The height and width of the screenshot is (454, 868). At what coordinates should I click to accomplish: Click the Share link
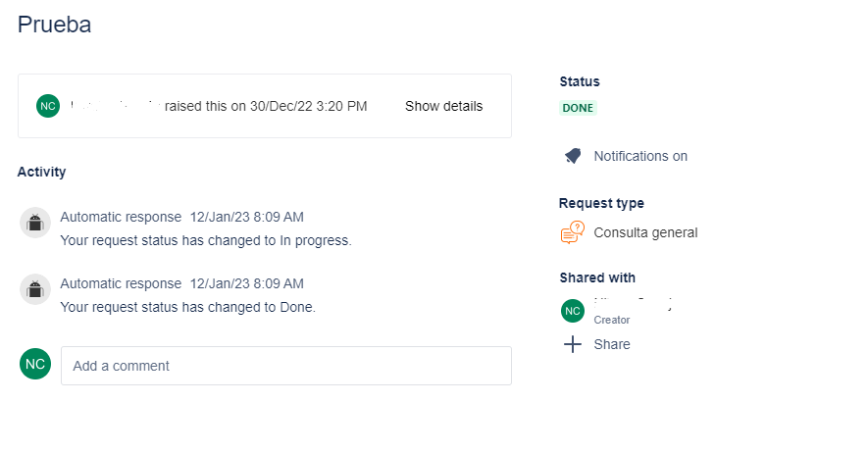point(612,344)
